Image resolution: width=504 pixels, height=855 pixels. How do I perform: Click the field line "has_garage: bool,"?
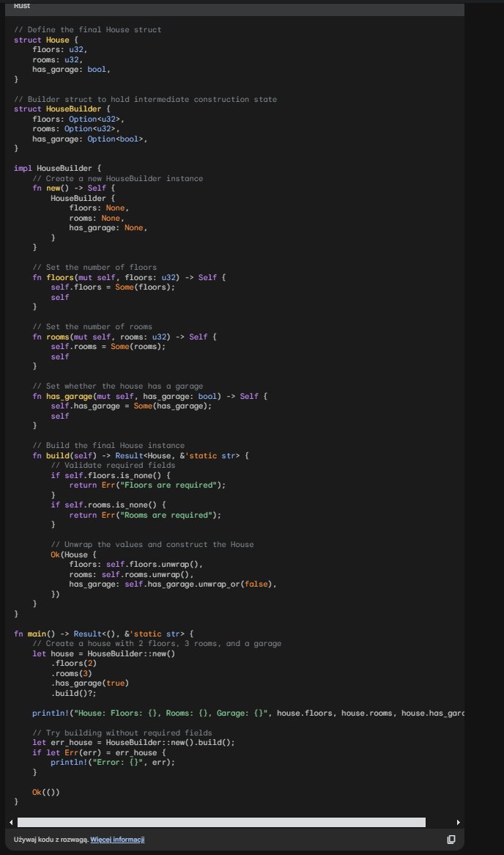[x=71, y=69]
